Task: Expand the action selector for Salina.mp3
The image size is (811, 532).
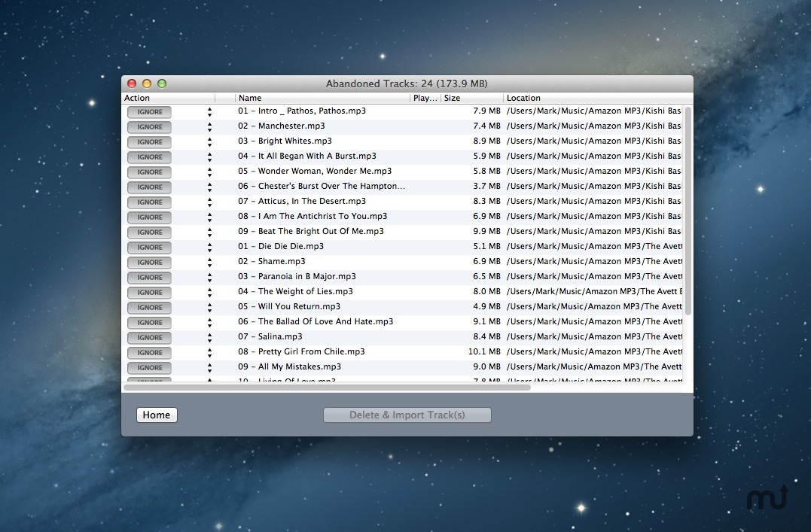Action: [x=209, y=337]
